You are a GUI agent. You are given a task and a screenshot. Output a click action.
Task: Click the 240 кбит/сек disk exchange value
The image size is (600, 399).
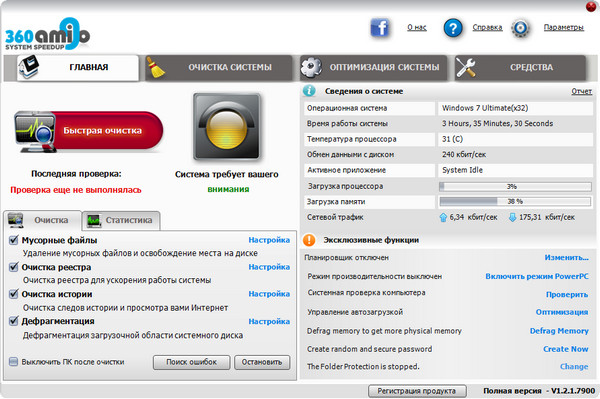point(464,155)
